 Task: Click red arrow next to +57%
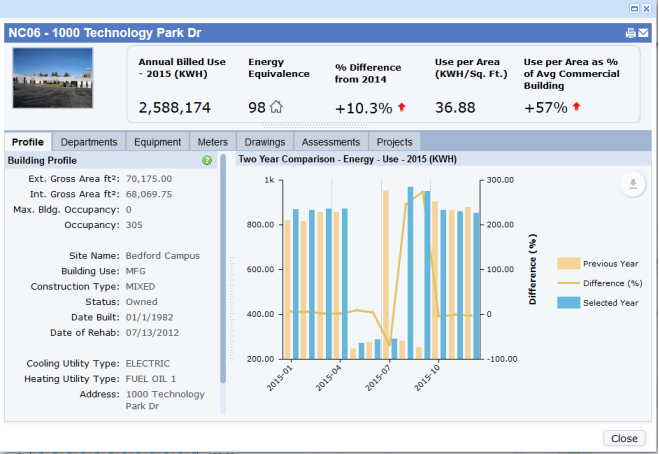click(576, 107)
